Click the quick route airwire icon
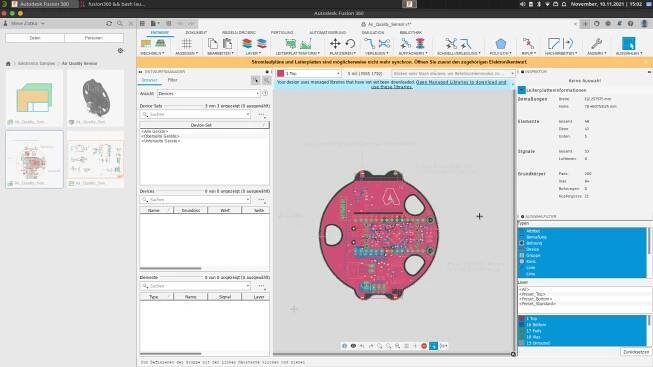This screenshot has width=653, height=367. tap(451, 43)
